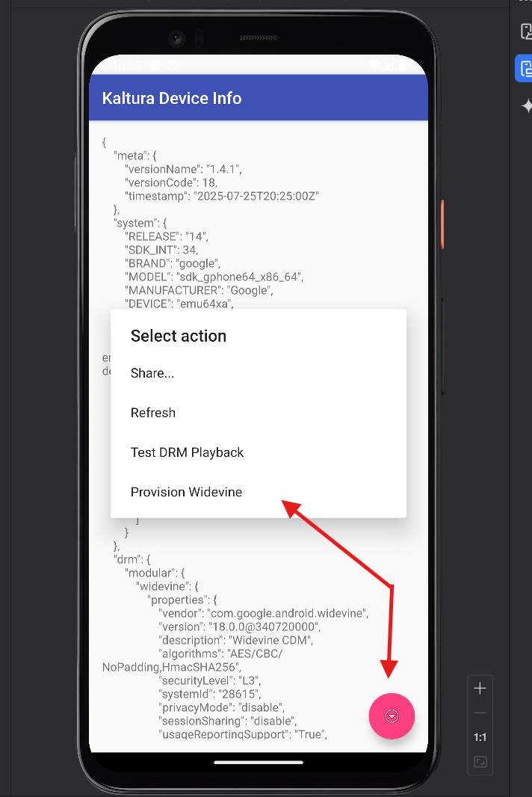The image size is (532, 797).
Task: Click the Select action dialog title
Action: click(x=179, y=336)
